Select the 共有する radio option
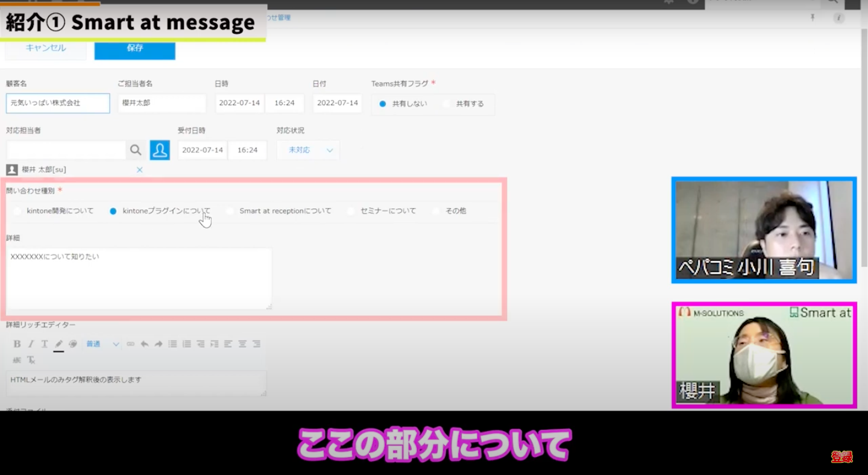The width and height of the screenshot is (868, 475). click(447, 104)
